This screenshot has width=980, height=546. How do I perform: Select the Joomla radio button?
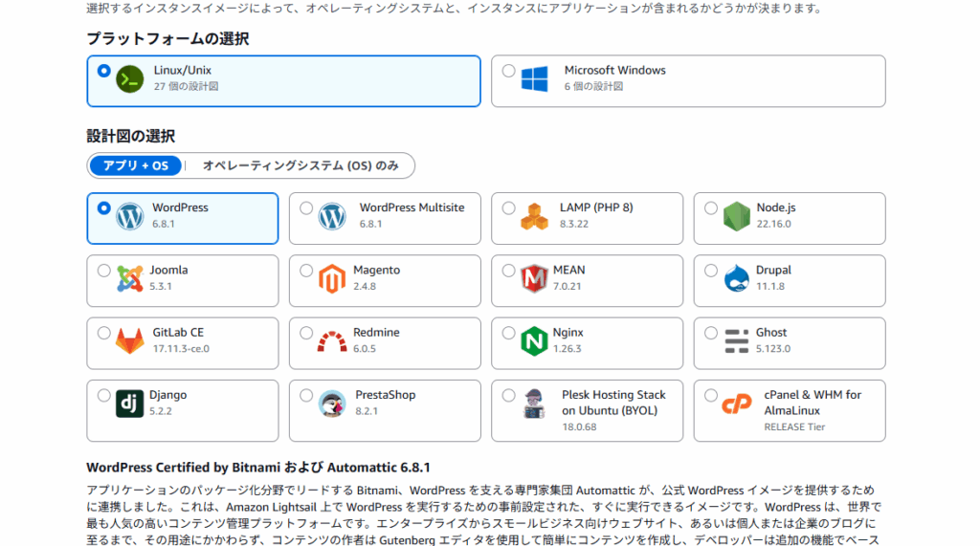[x=104, y=272]
